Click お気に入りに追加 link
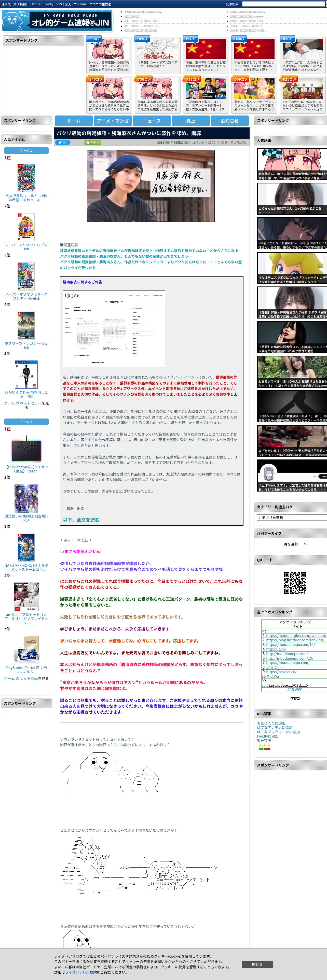327x980 pixels. (271, 723)
